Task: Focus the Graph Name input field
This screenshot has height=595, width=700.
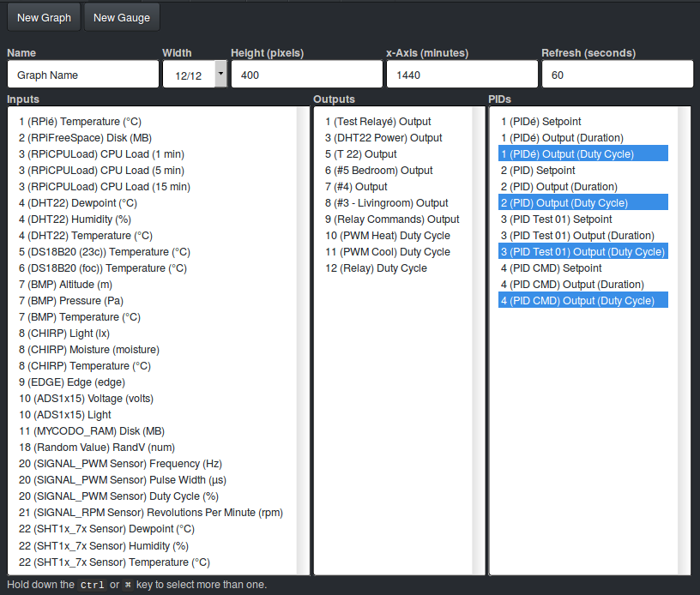Action: pyautogui.click(x=83, y=75)
